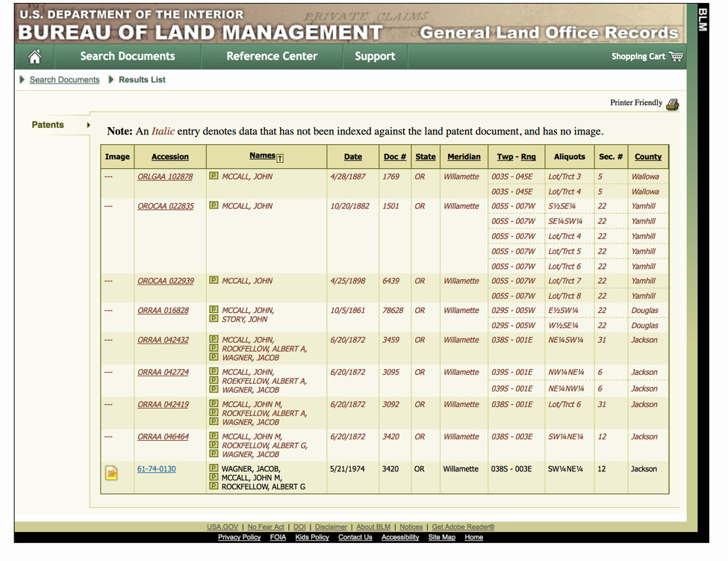Open the Shopping Cart icon
The image size is (728, 561).
[x=676, y=56]
